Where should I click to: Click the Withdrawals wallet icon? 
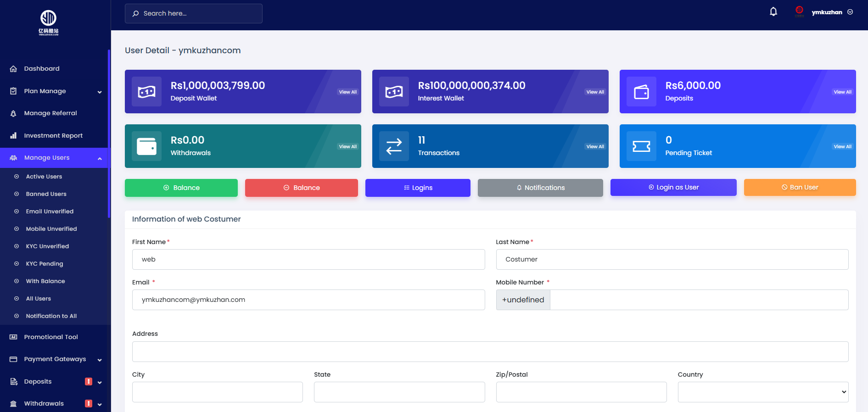click(x=146, y=146)
